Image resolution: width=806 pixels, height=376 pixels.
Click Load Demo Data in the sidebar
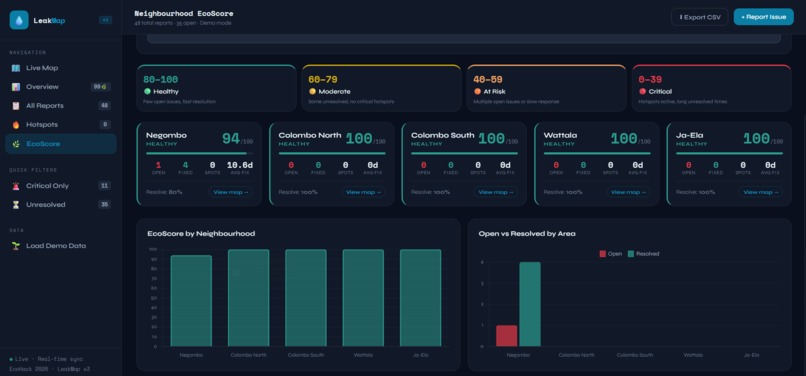tap(61, 246)
